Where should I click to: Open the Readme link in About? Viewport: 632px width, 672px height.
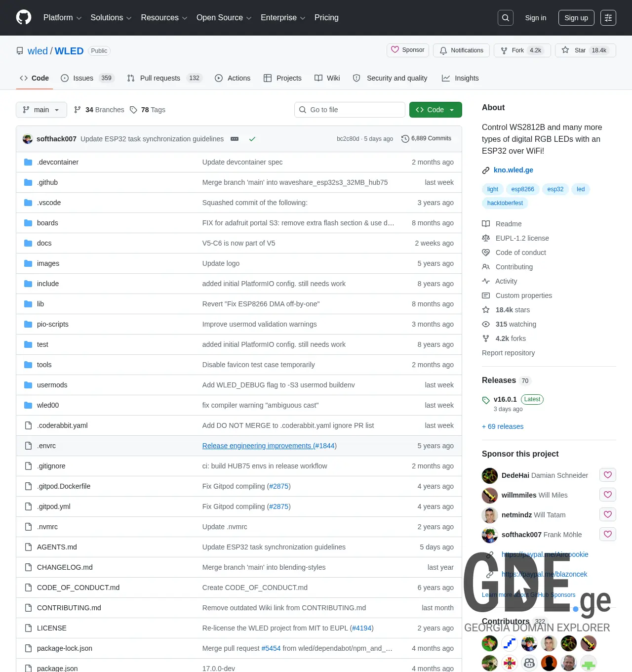coord(509,224)
